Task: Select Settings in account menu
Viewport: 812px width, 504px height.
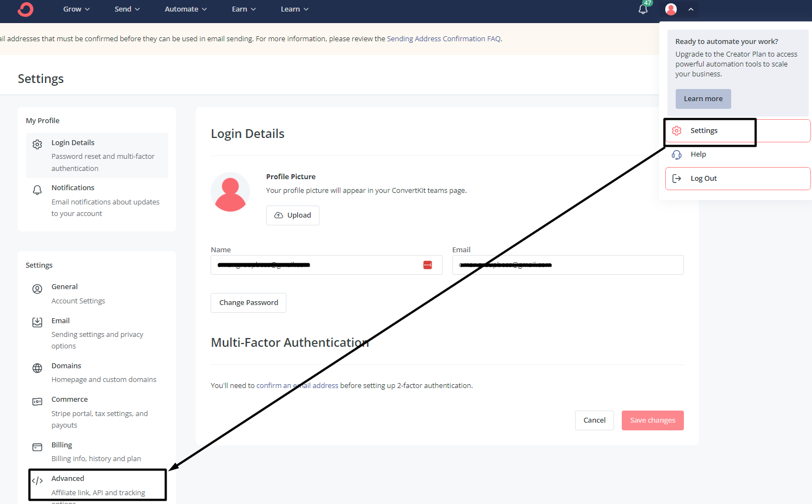Action: [x=738, y=131]
